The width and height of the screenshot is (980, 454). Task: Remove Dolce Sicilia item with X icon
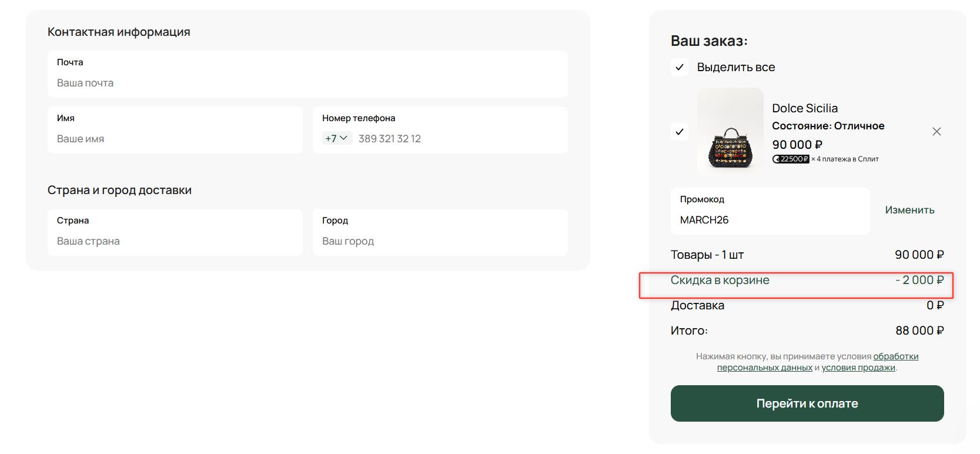tap(936, 132)
